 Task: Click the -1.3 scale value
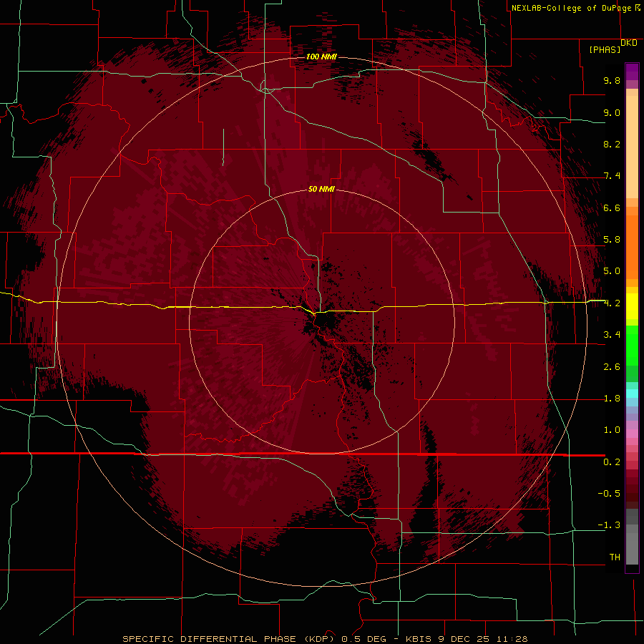(x=609, y=525)
